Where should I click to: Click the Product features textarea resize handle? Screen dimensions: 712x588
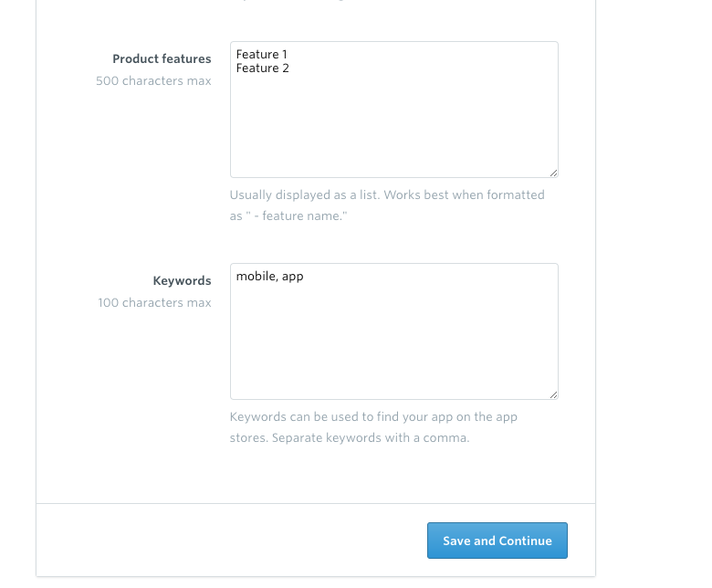point(553,173)
